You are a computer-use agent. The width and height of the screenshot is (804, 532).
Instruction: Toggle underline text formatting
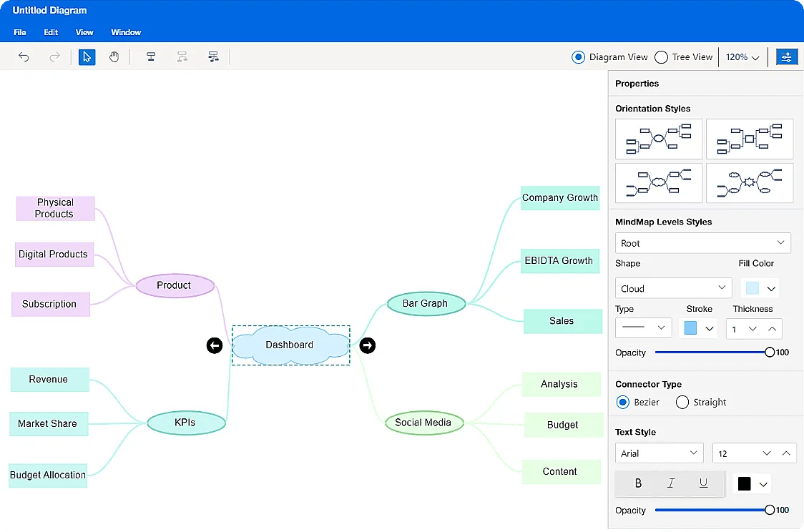[702, 483]
